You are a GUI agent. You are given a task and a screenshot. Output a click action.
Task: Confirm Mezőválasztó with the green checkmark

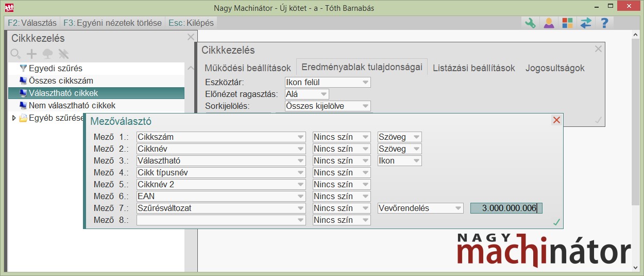pos(556,222)
